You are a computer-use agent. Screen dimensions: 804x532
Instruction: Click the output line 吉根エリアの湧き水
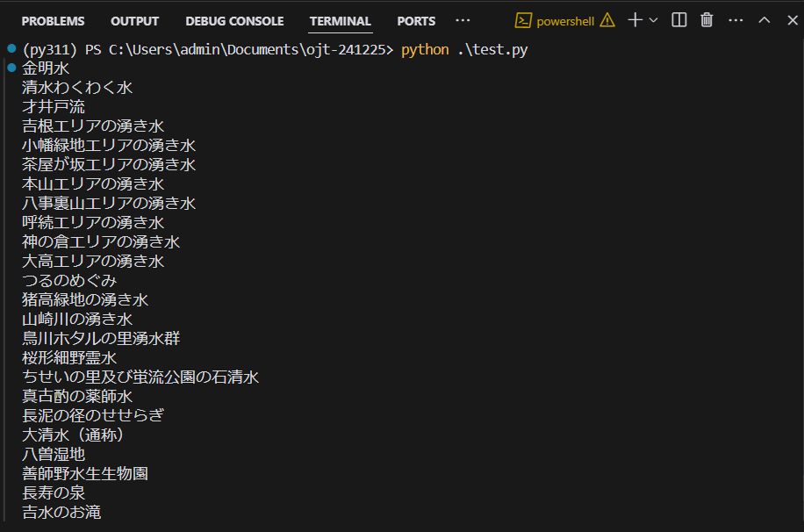93,126
